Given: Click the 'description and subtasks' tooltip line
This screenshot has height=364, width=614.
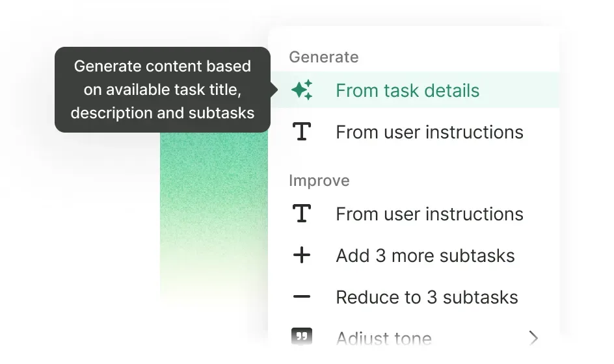Looking at the screenshot, I should pyautogui.click(x=162, y=112).
